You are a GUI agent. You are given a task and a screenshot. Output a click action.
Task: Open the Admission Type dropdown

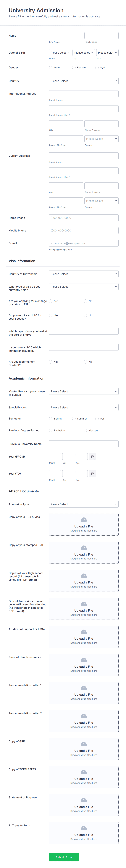coord(83,504)
